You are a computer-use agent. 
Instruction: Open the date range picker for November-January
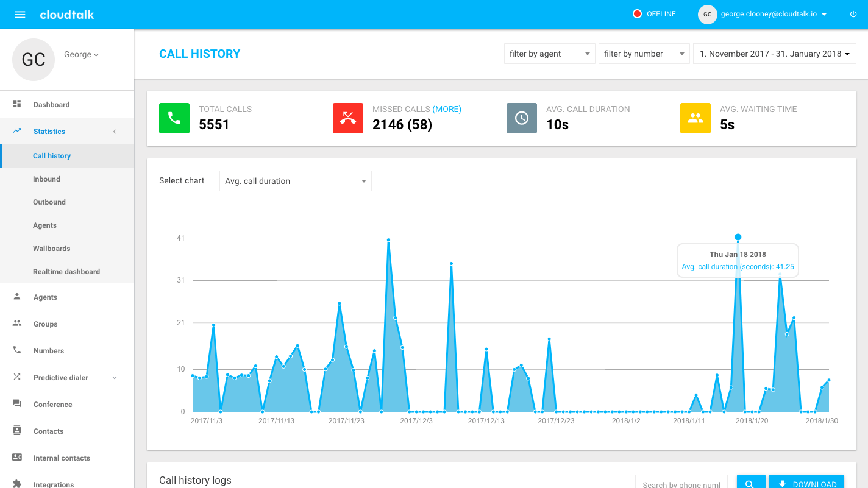click(774, 54)
